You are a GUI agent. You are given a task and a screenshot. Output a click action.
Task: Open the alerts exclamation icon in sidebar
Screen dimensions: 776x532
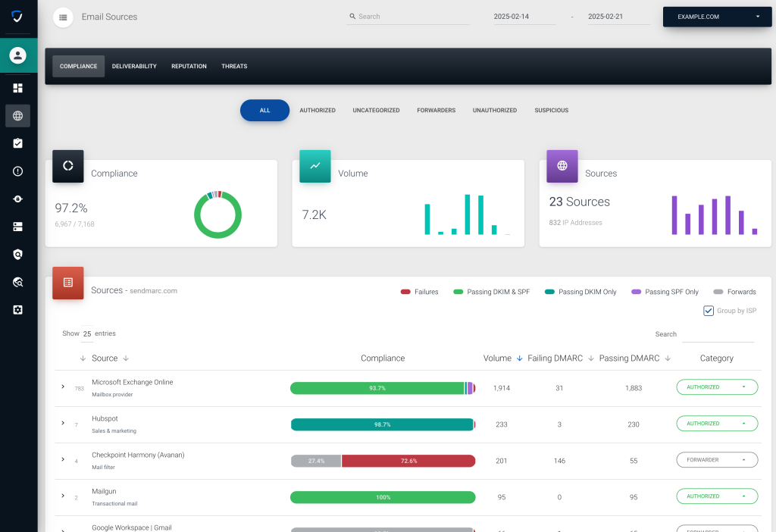click(18, 171)
